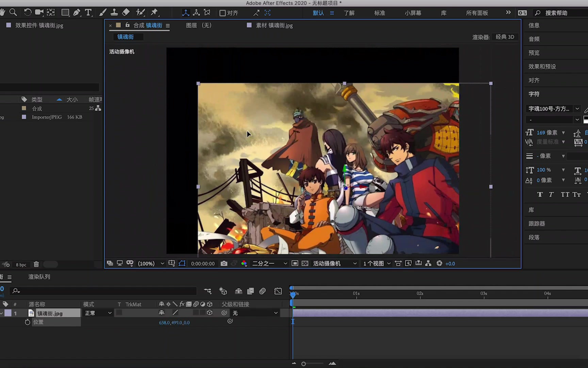This screenshot has width=588, height=368.
Task: Open the 活动摄像机 camera view dropdown
Action: (x=334, y=263)
